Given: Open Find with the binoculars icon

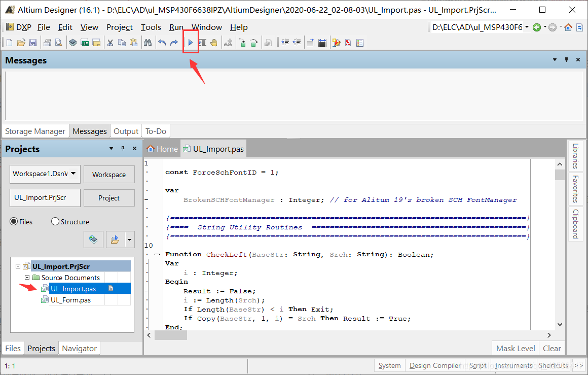Looking at the screenshot, I should 148,43.
